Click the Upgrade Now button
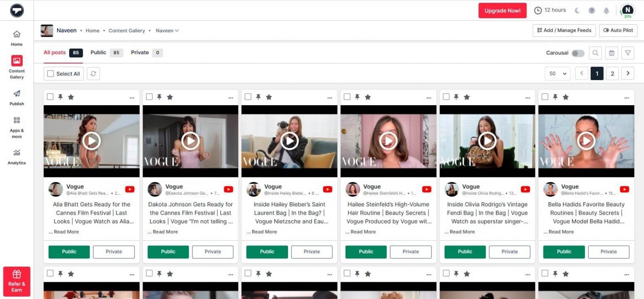 coord(502,10)
